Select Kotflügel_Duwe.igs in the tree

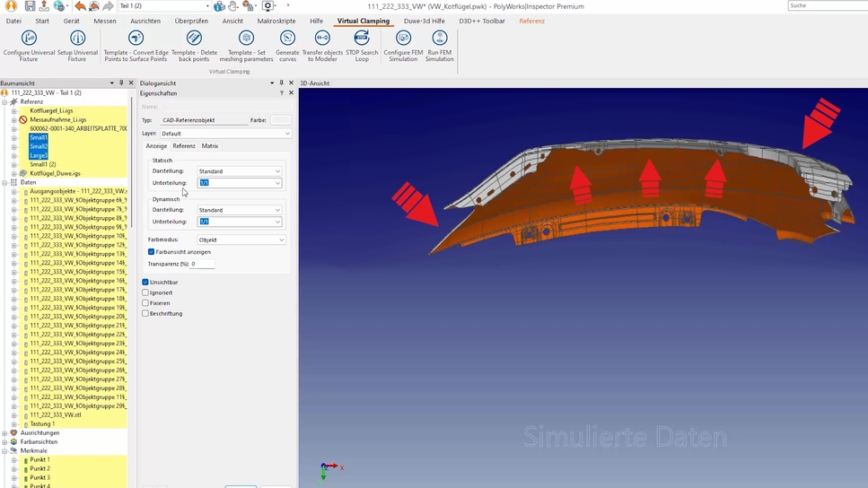coord(55,173)
